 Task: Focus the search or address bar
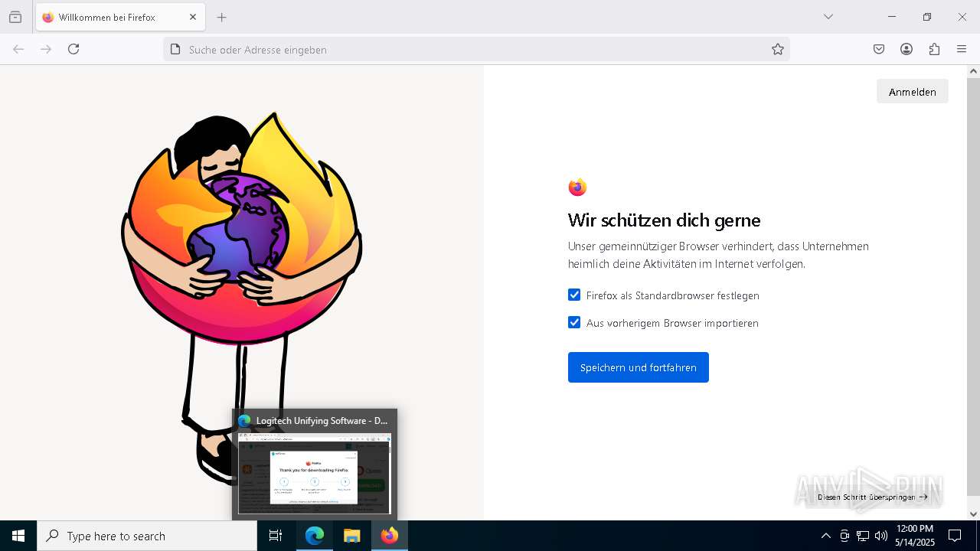476,49
